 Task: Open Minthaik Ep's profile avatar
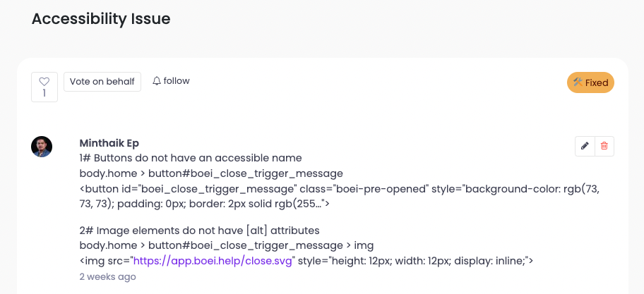click(42, 147)
